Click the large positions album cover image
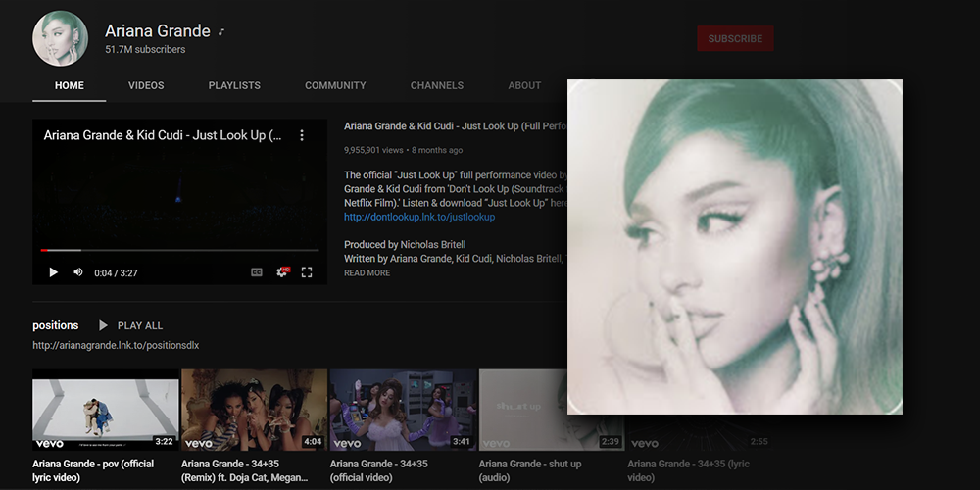Image resolution: width=980 pixels, height=490 pixels. [734, 246]
